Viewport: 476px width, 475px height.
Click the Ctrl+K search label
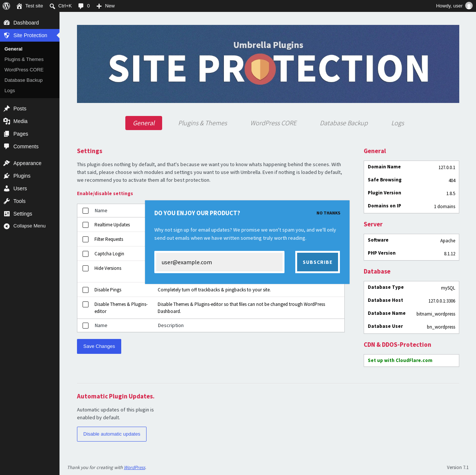click(65, 6)
